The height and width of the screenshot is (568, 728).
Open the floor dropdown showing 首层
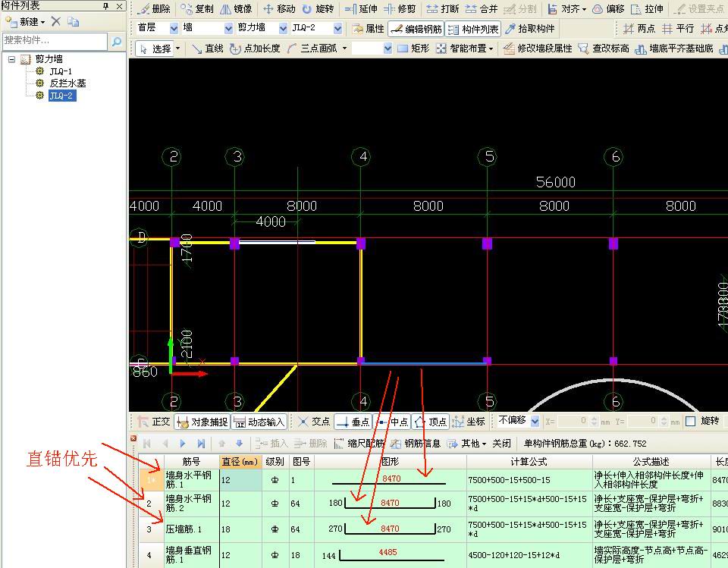pyautogui.click(x=174, y=29)
